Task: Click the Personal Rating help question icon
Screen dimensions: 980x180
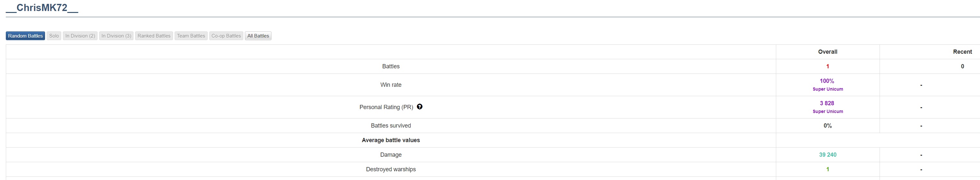Action: 419,107
